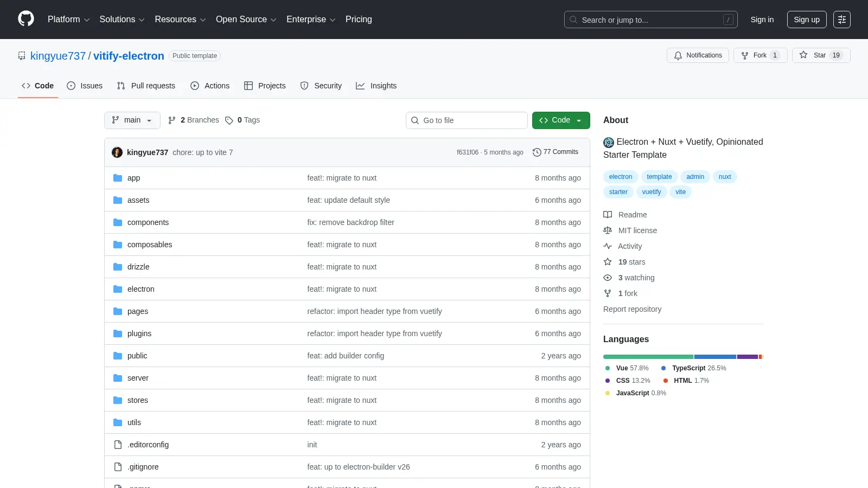868x488 pixels.
Task: Open the components folder
Action: pos(148,222)
